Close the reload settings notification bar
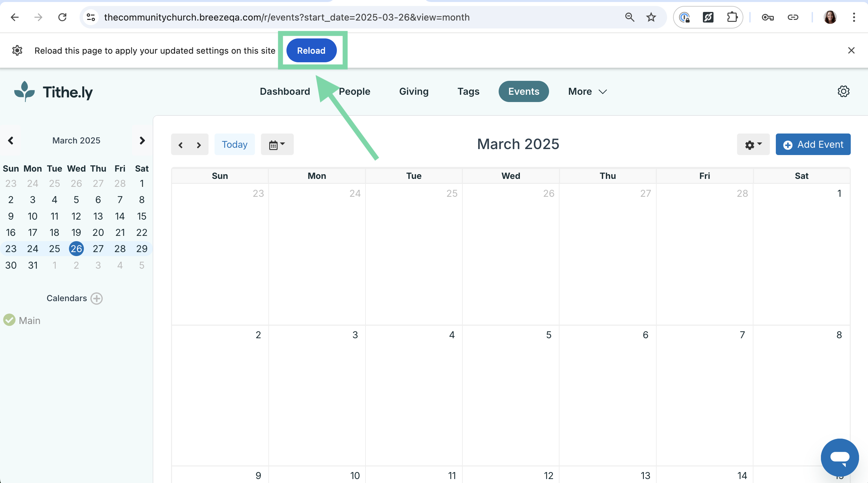868x483 pixels. pos(851,50)
